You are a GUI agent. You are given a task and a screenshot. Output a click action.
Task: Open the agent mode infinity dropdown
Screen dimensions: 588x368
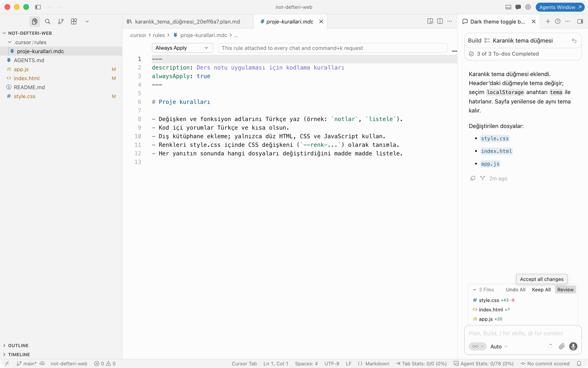pyautogui.click(x=478, y=347)
